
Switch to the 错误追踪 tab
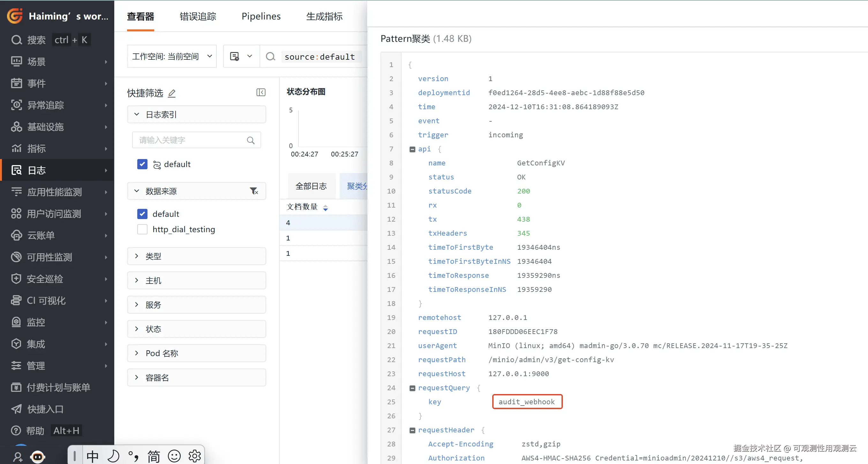pos(198,16)
